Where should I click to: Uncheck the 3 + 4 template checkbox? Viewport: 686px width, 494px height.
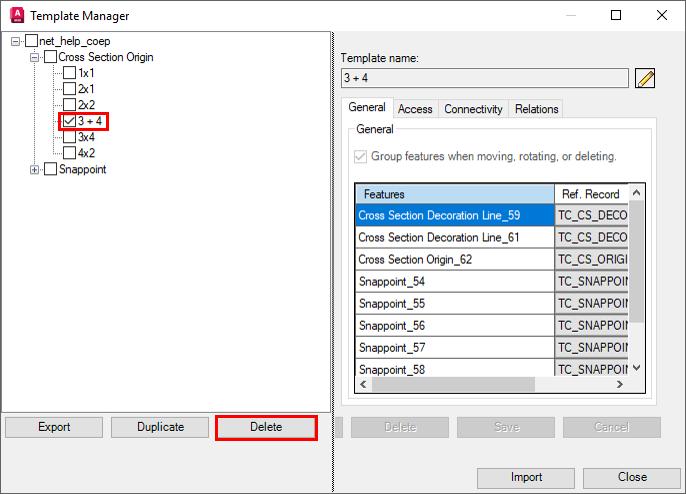click(69, 121)
